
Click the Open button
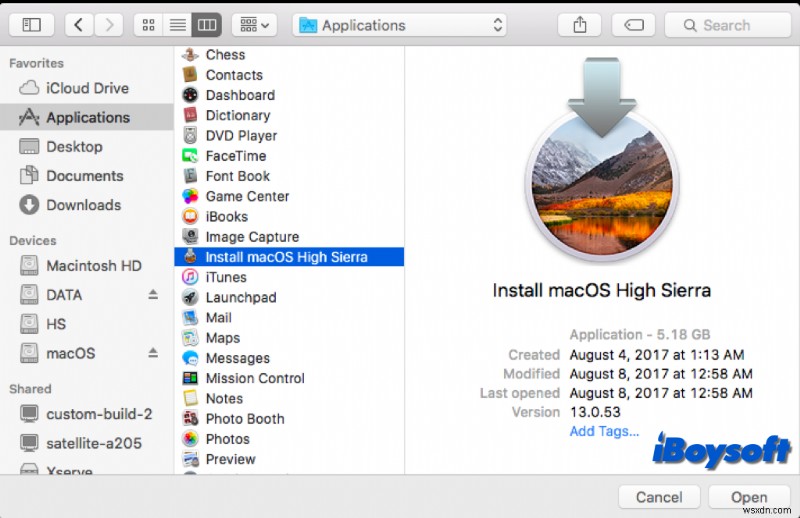pos(749,497)
